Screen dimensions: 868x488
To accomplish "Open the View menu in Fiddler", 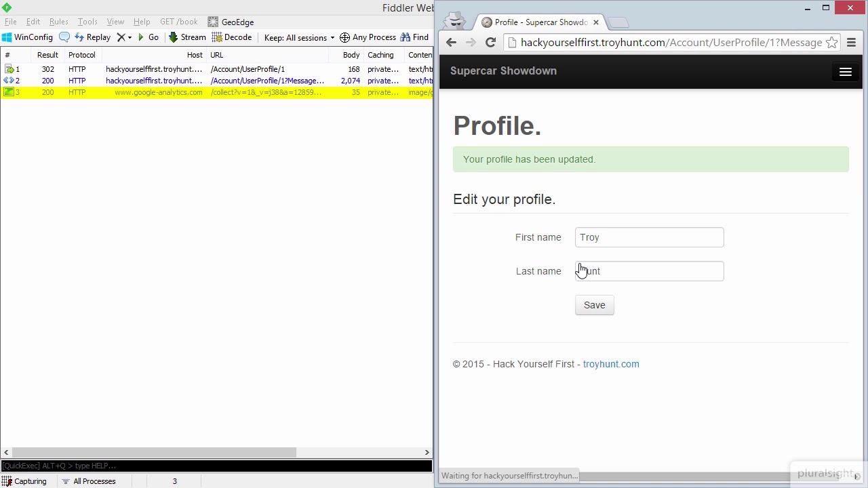I will (115, 22).
